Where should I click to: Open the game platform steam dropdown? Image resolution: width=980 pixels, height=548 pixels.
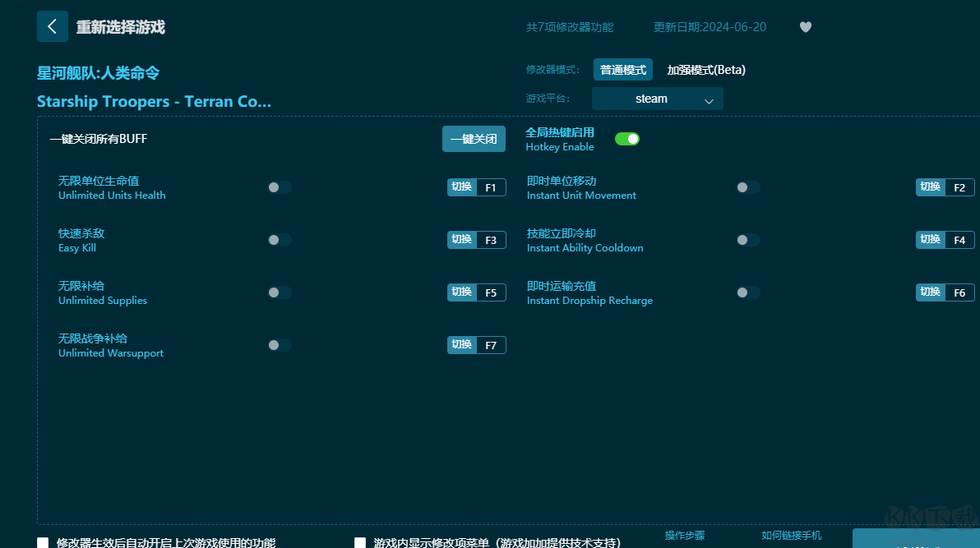657,98
